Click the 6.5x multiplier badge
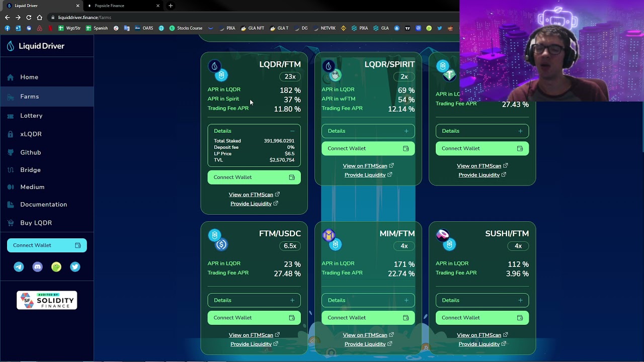 (x=290, y=246)
